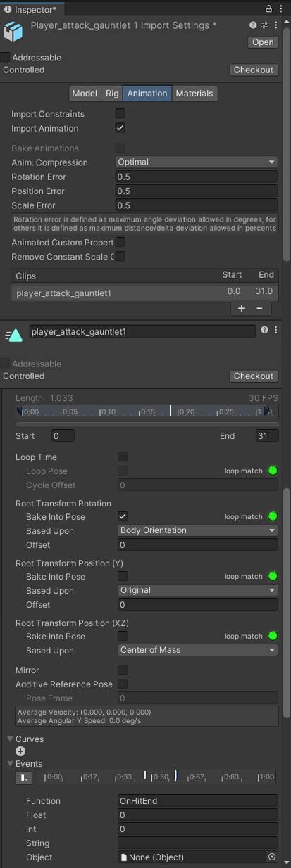This screenshot has height=868, width=291.
Task: Select the player_attack_gauntlet1 clip in the Clips list
Action: coord(144,292)
